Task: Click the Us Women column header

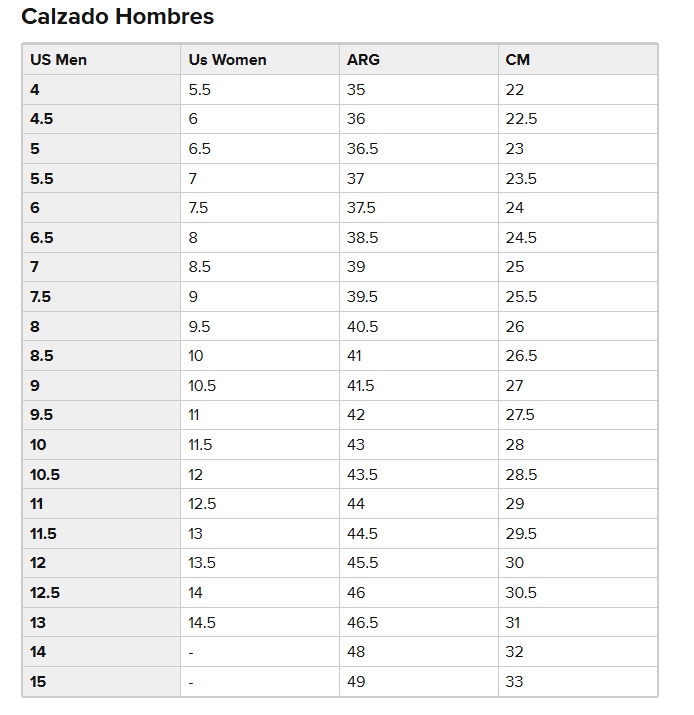Action: [x=227, y=60]
